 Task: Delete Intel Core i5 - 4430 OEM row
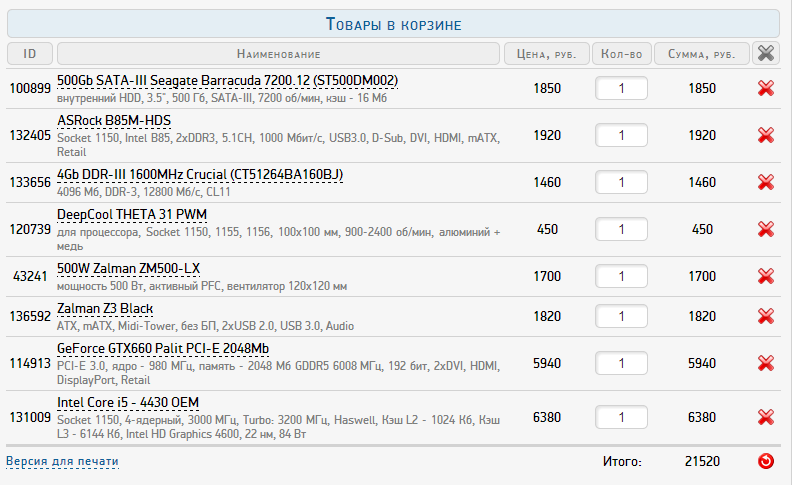[x=766, y=417]
